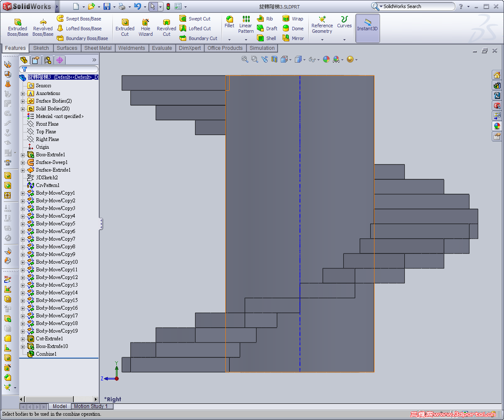Open the Sheet Metal tab
This screenshot has height=420, width=504.
tap(98, 48)
